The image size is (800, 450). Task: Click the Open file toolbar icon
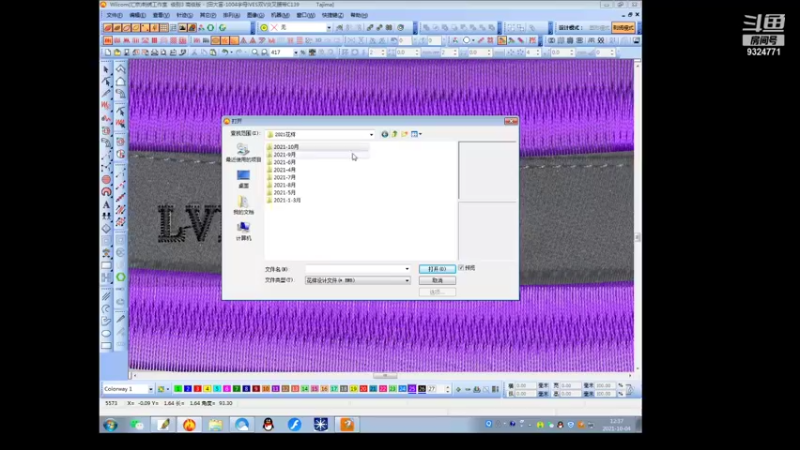pos(117,53)
